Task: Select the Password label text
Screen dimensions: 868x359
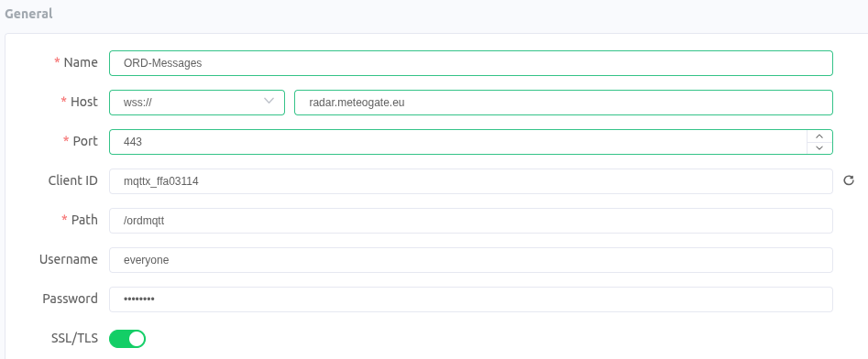Action: [x=71, y=299]
